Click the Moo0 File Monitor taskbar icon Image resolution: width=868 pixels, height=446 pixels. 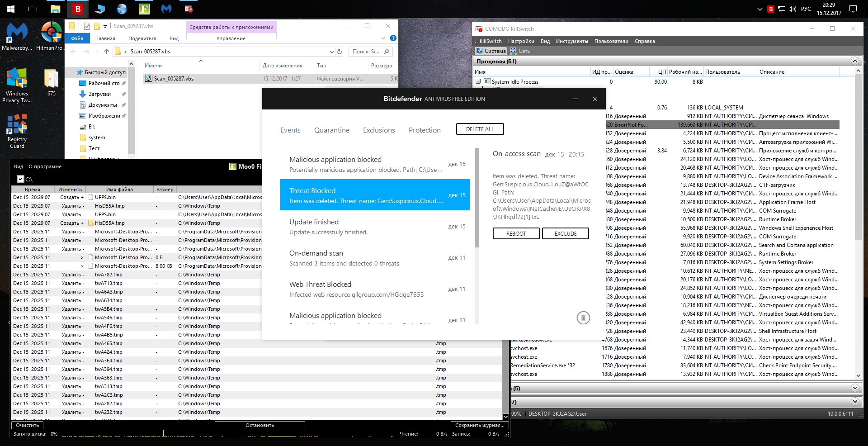(144, 9)
